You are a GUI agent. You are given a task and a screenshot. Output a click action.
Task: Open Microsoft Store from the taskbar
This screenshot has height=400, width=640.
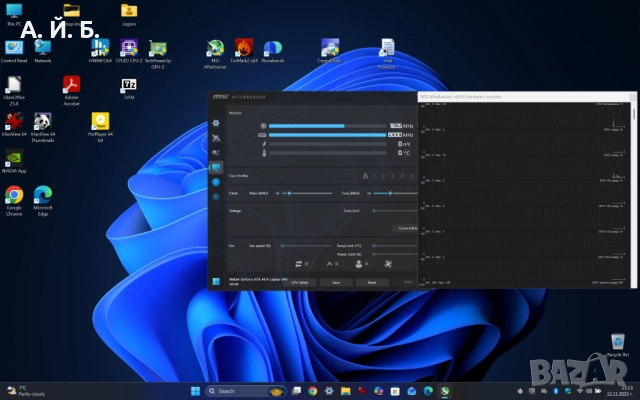coord(395,391)
